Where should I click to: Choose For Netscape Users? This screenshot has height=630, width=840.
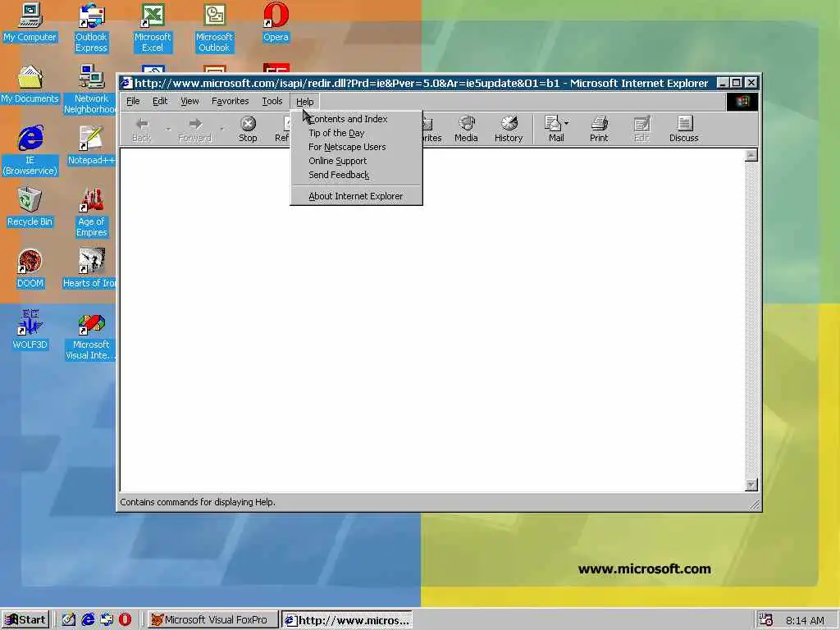coord(356,147)
